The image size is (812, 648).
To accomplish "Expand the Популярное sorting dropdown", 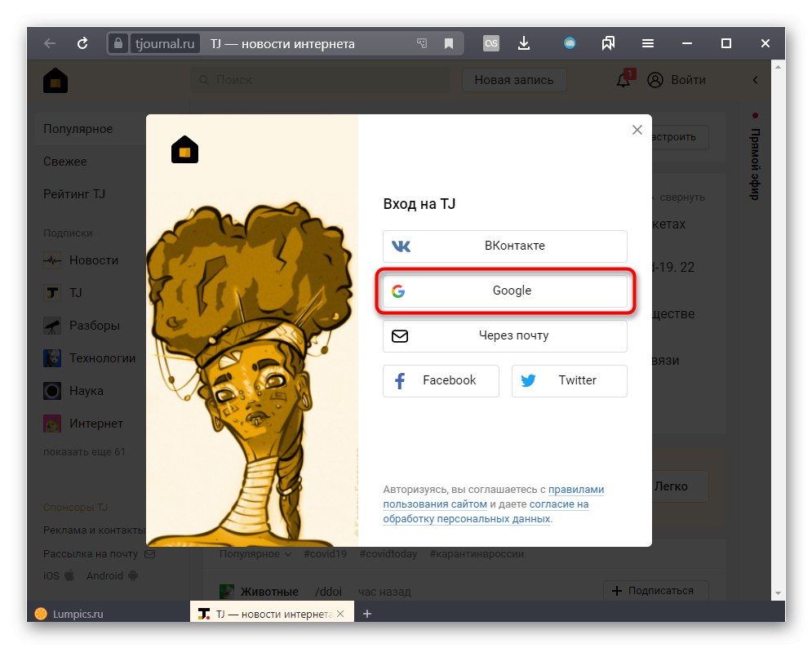I will pos(255,553).
